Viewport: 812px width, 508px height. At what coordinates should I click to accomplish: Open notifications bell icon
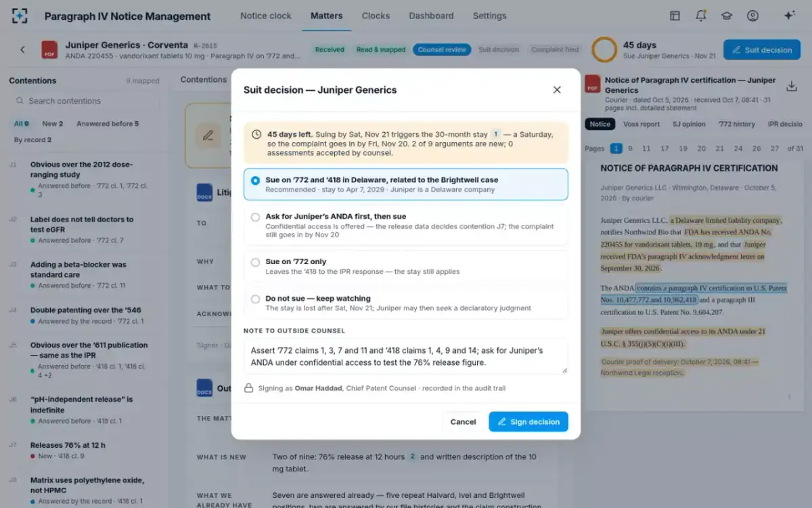point(700,16)
